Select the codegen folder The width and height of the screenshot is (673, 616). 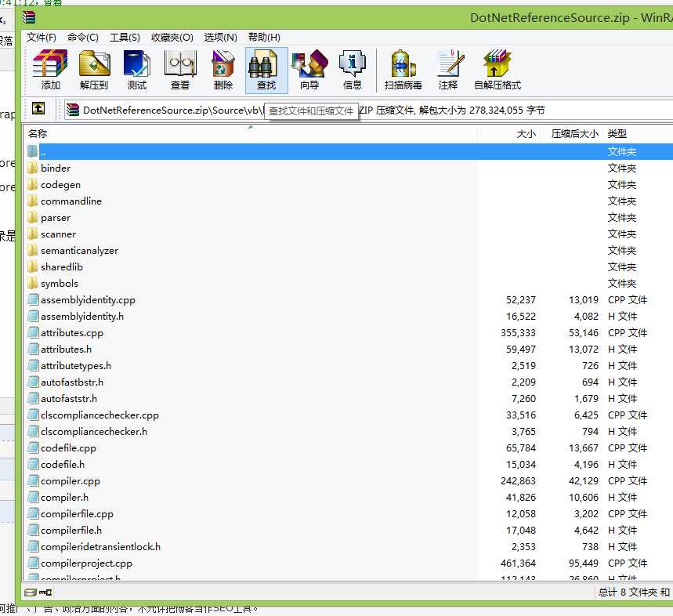click(60, 185)
